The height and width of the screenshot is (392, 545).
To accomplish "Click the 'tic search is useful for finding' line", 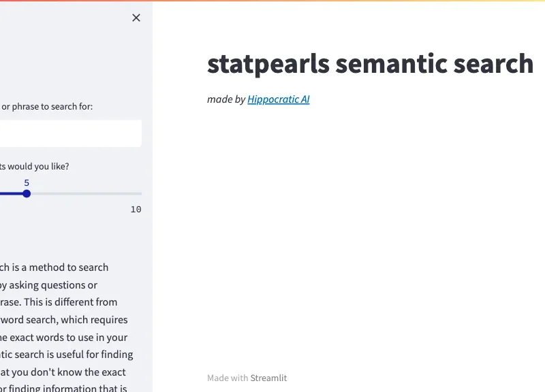I will click(x=66, y=354).
